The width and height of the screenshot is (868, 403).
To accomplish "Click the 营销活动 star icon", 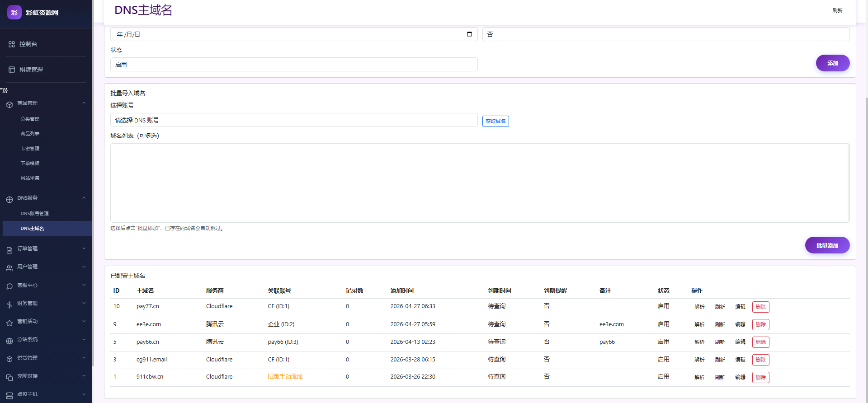I will coord(9,323).
